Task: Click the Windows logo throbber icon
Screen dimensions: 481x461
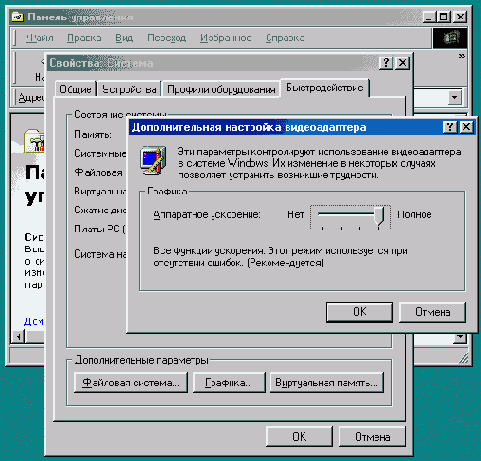Action: (450, 38)
